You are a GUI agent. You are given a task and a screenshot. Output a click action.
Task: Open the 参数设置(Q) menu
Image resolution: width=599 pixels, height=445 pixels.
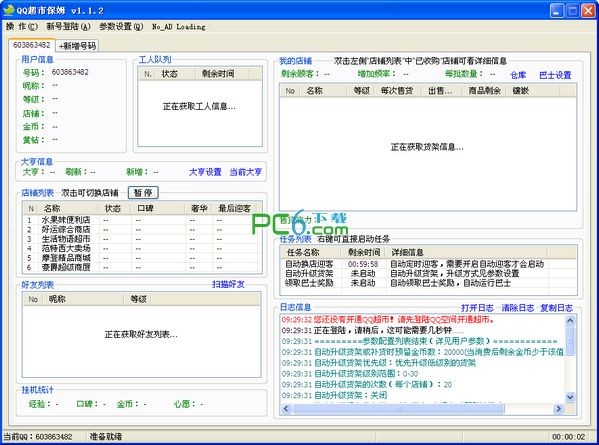point(121,27)
